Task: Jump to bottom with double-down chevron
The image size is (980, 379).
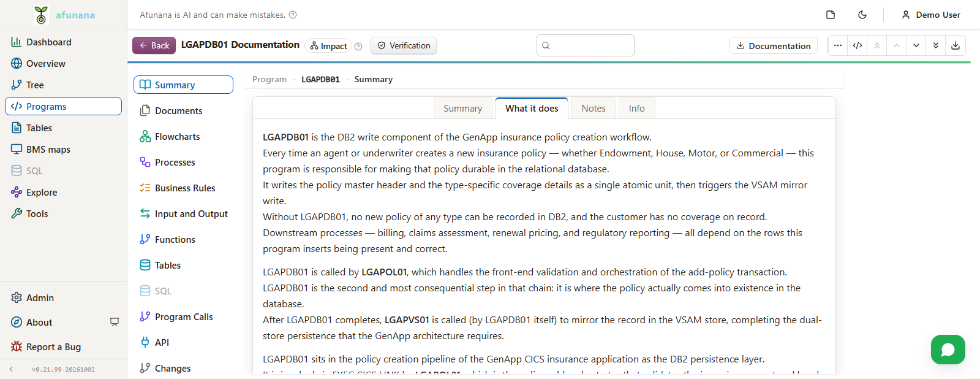Action: 936,45
